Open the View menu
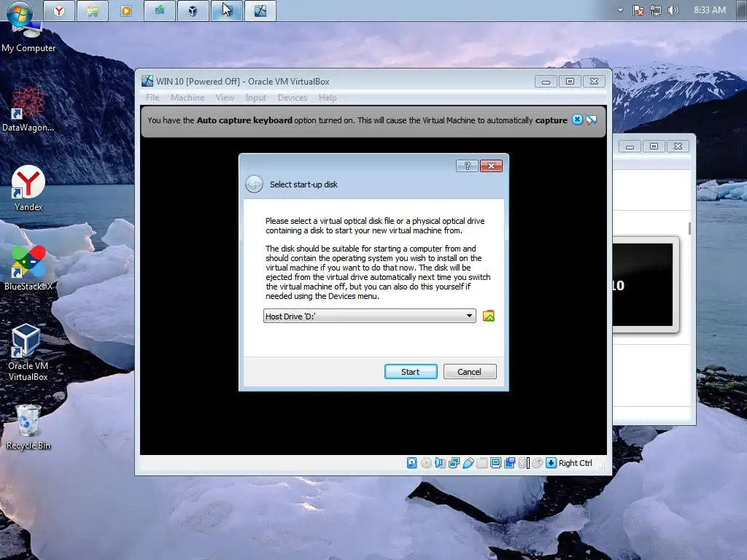This screenshot has width=747, height=560. click(225, 98)
